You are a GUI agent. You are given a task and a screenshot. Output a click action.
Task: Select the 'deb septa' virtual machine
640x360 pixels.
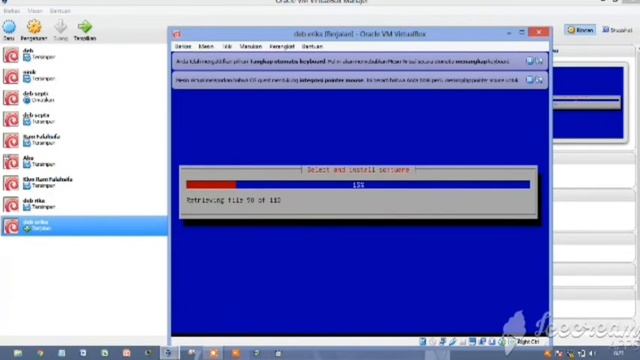pyautogui.click(x=84, y=119)
